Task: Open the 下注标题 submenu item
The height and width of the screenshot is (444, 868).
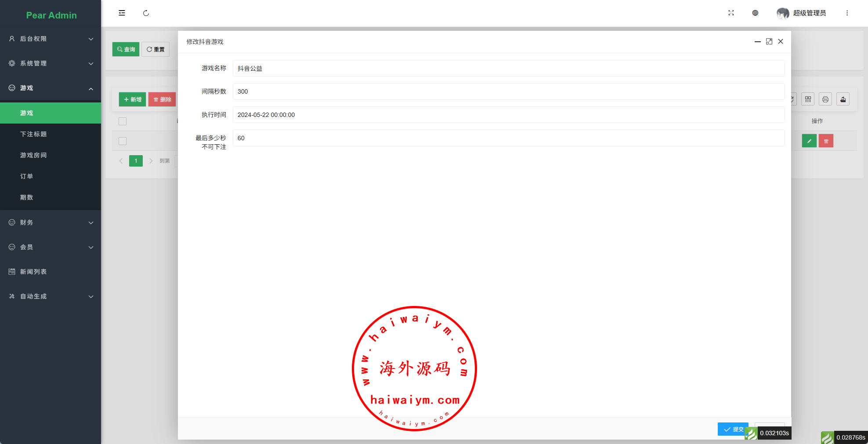Action: [33, 134]
